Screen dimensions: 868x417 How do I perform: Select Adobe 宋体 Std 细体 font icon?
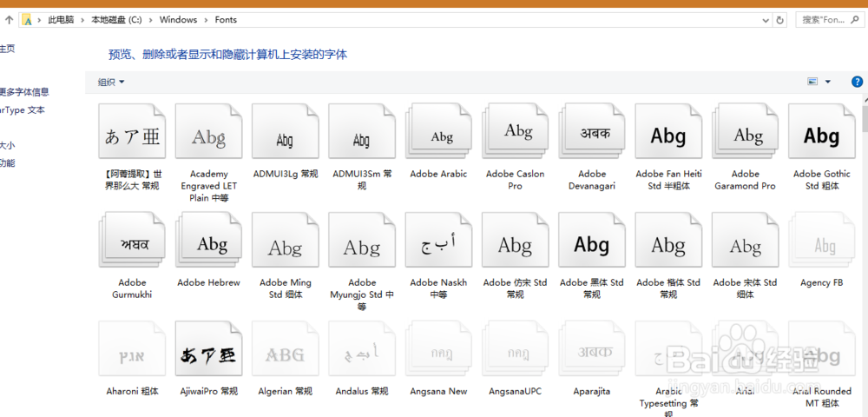[745, 241]
